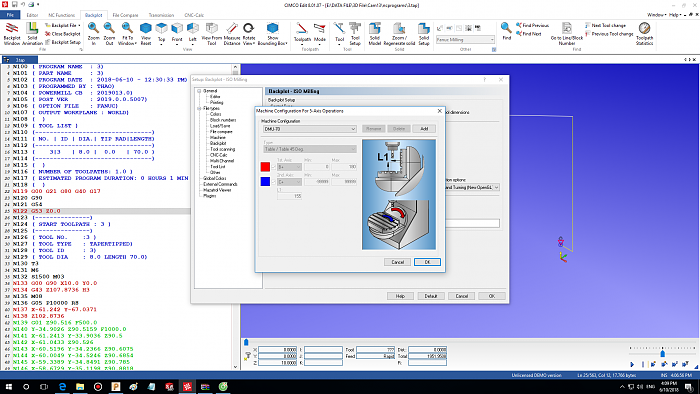Click Add in Machine Configuration dialog
This screenshot has height=394, width=700.
pyautogui.click(x=424, y=129)
